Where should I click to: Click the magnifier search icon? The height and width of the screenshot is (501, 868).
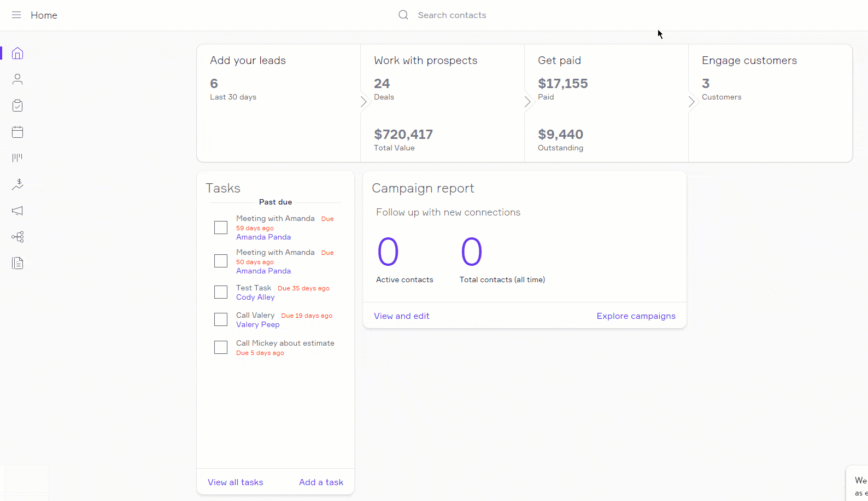coord(403,15)
